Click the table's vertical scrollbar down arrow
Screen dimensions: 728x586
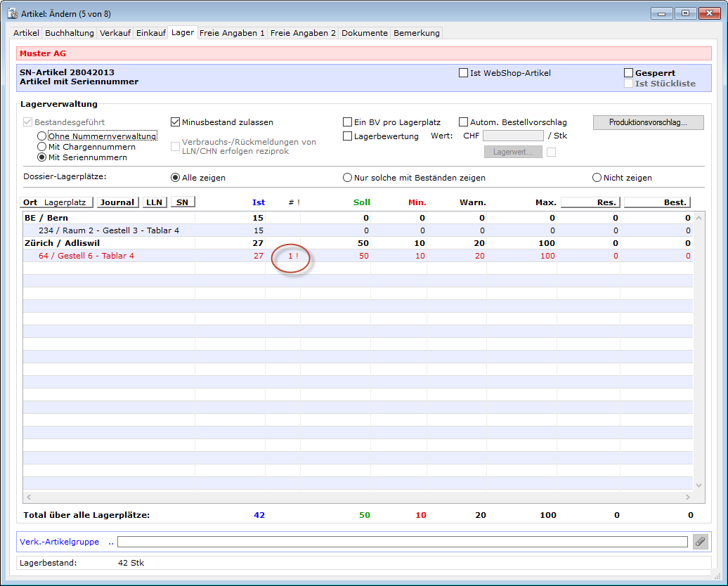click(x=698, y=485)
